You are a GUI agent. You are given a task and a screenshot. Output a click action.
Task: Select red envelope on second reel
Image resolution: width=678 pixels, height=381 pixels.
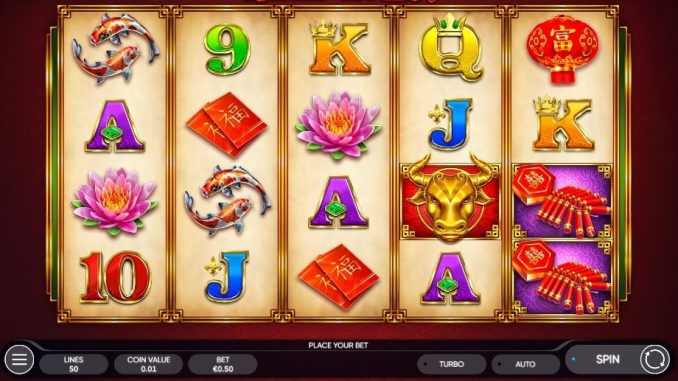227,125
